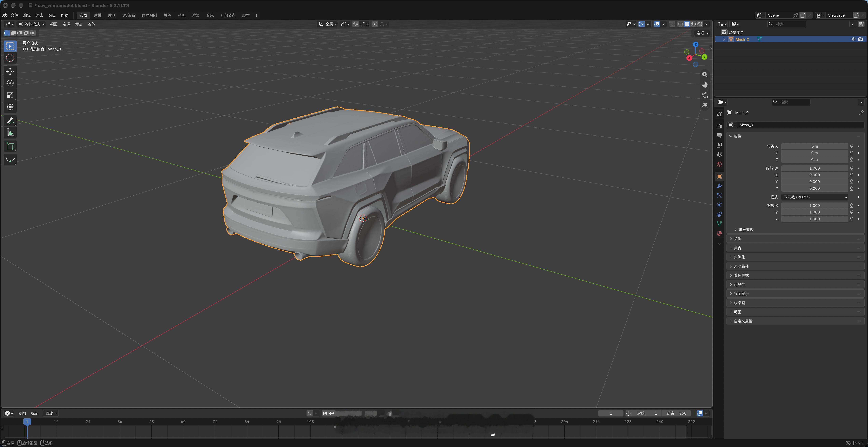Click the pan view hand icon
This screenshot has width=868, height=447.
tap(705, 85)
